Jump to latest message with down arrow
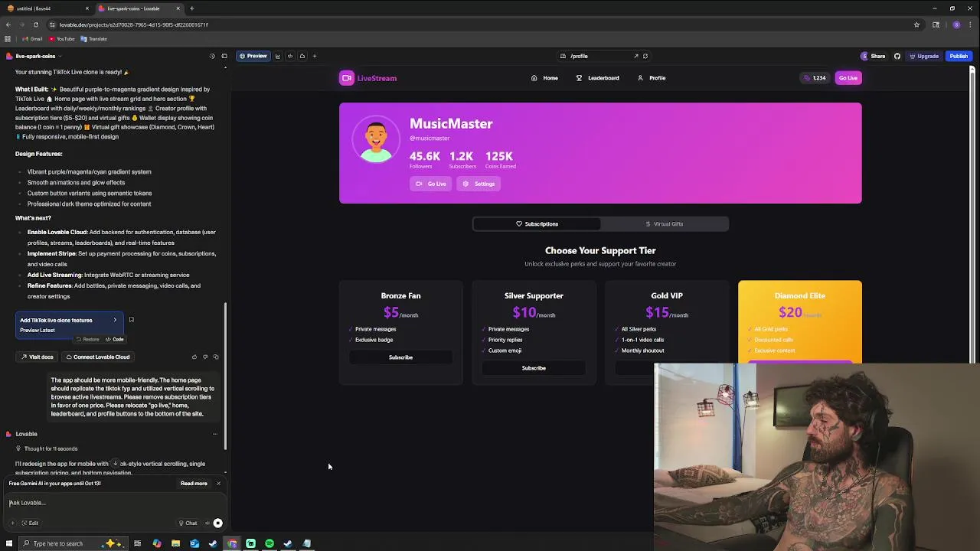The image size is (980, 551). click(x=115, y=464)
